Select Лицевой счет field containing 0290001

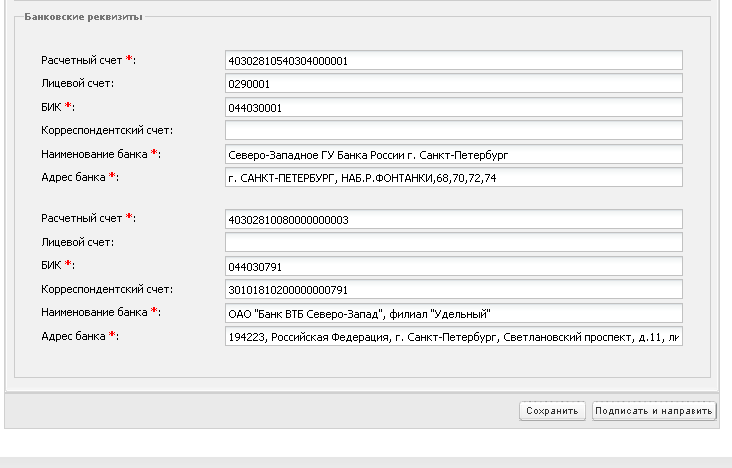pos(454,84)
